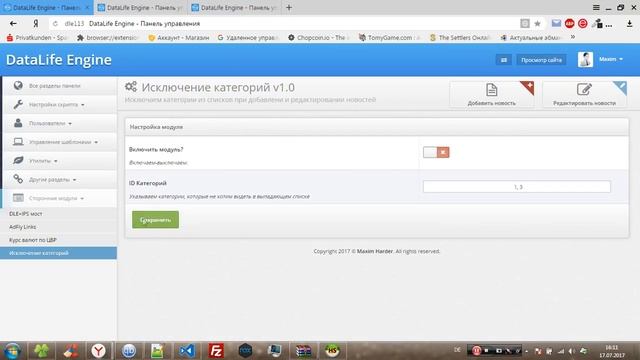Open browser downloads arrow icon

[x=629, y=24]
